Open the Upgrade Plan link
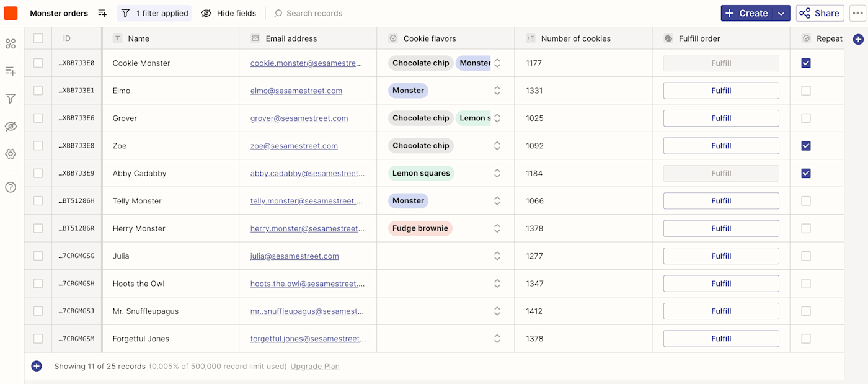The image size is (868, 384). click(315, 367)
